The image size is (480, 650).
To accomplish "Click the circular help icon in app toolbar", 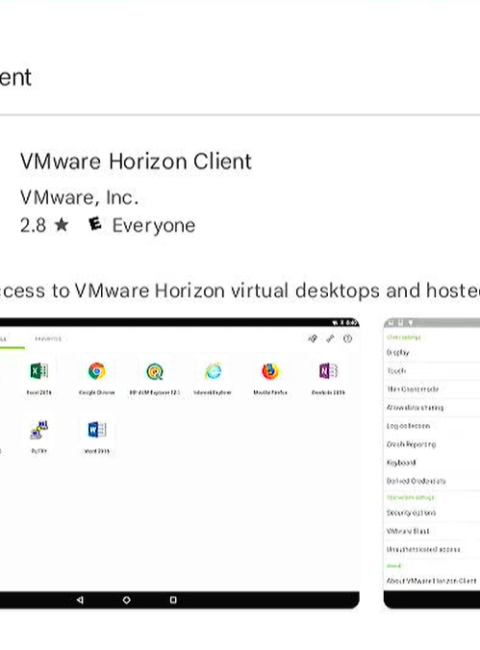I will click(x=347, y=339).
